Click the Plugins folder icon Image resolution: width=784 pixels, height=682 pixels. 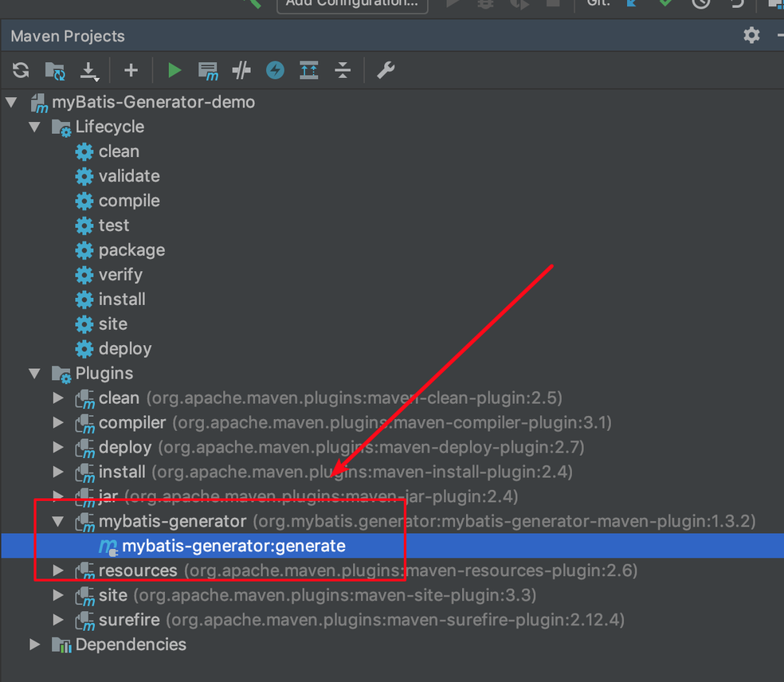point(61,374)
